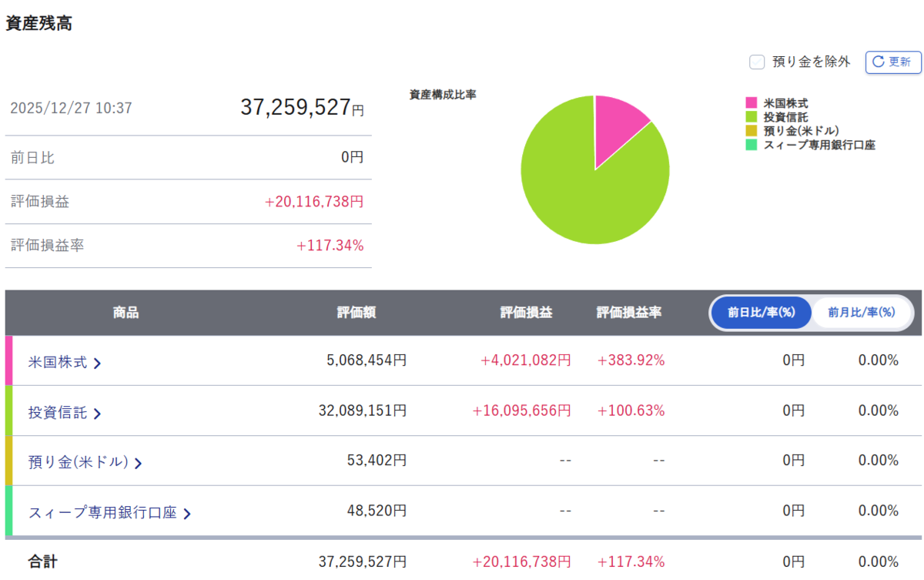The height and width of the screenshot is (580, 924).
Task: Expand the chevron next to 預り金(米ドル)
Action: click(x=138, y=464)
